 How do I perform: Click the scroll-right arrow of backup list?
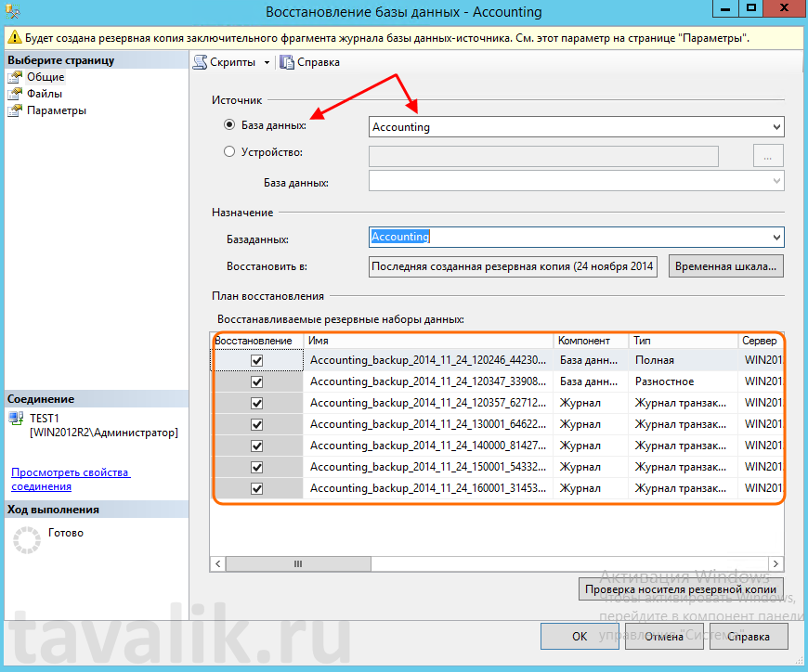click(x=775, y=563)
